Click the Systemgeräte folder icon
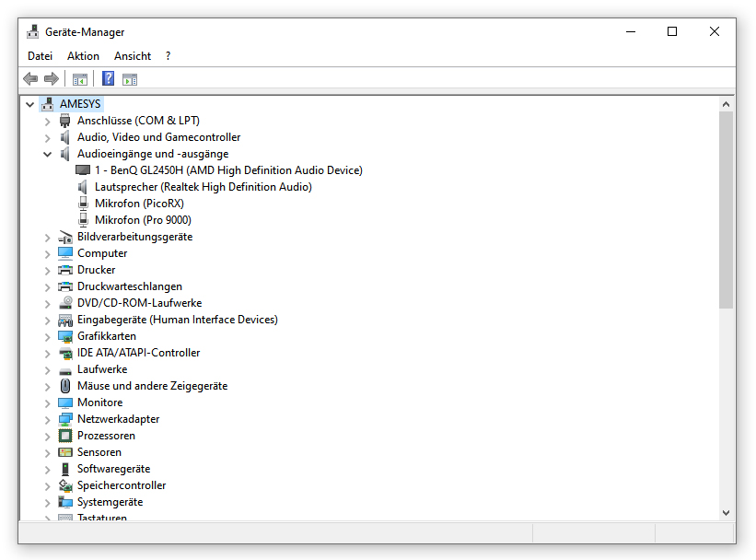 pos(65,502)
